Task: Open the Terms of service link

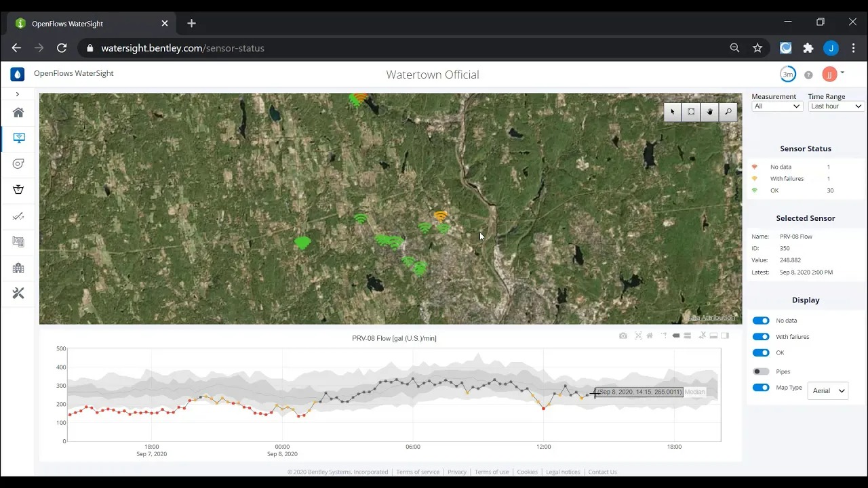Action: [x=418, y=472]
